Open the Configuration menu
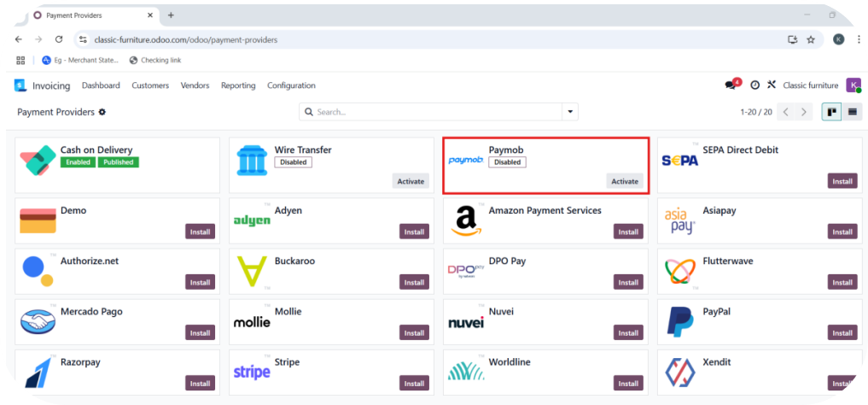 [291, 85]
